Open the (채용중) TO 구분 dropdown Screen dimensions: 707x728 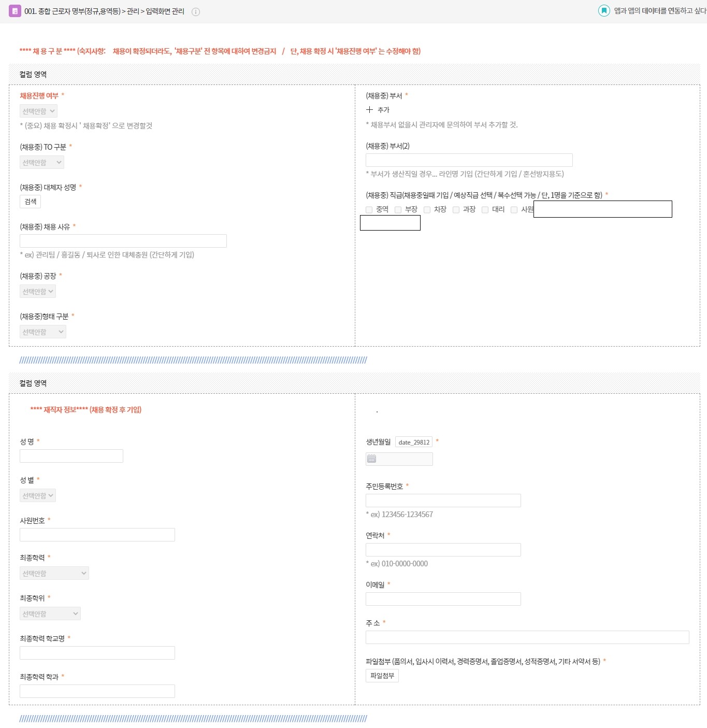(42, 162)
